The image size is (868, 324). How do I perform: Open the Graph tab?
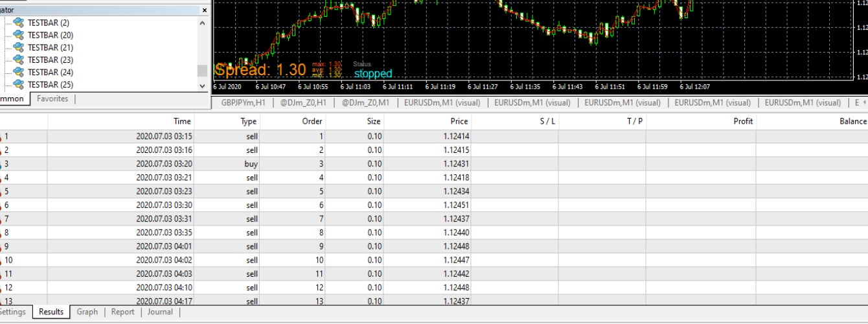point(87,312)
